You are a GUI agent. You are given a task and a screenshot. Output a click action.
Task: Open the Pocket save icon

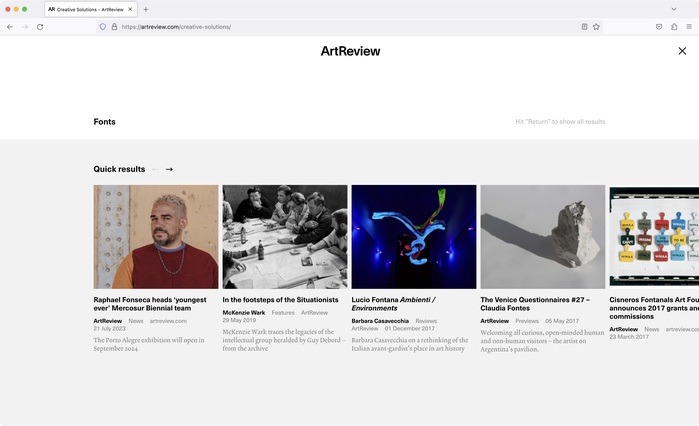click(659, 27)
